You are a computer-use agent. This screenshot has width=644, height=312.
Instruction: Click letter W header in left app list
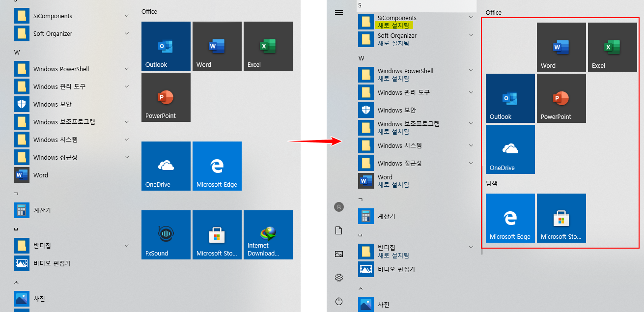17,52
